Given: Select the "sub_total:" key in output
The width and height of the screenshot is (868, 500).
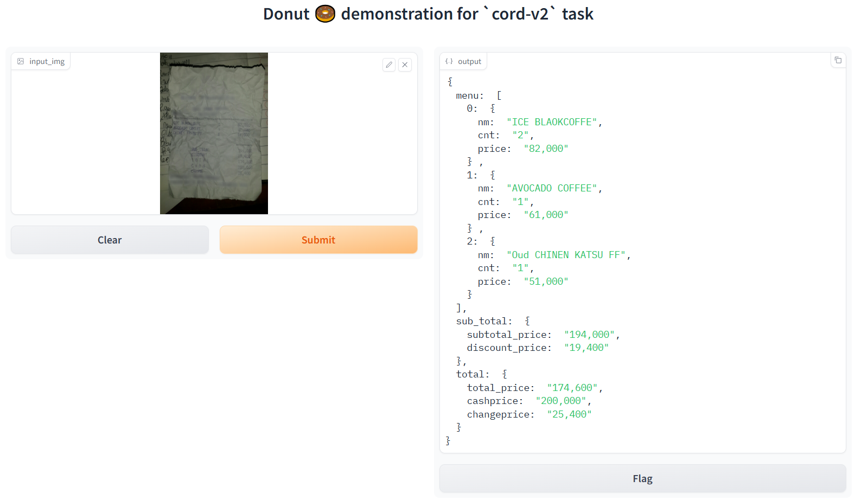Looking at the screenshot, I should tap(484, 321).
